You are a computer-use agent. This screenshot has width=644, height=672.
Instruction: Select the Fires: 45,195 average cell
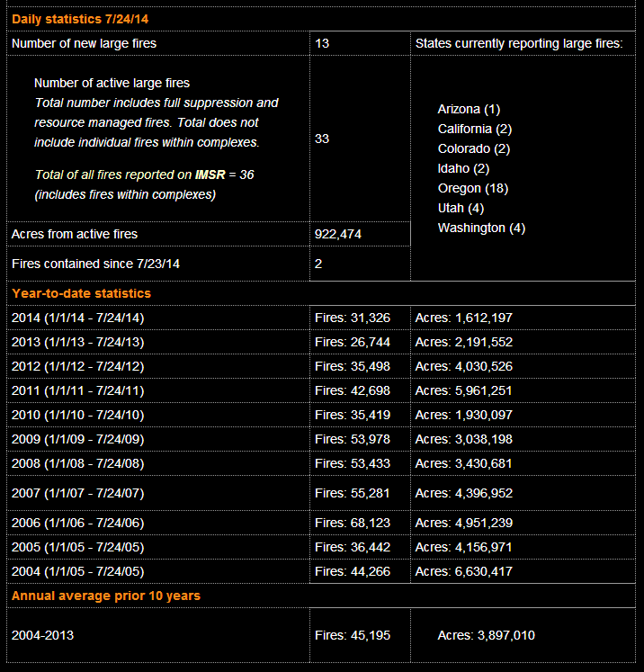[x=353, y=635]
